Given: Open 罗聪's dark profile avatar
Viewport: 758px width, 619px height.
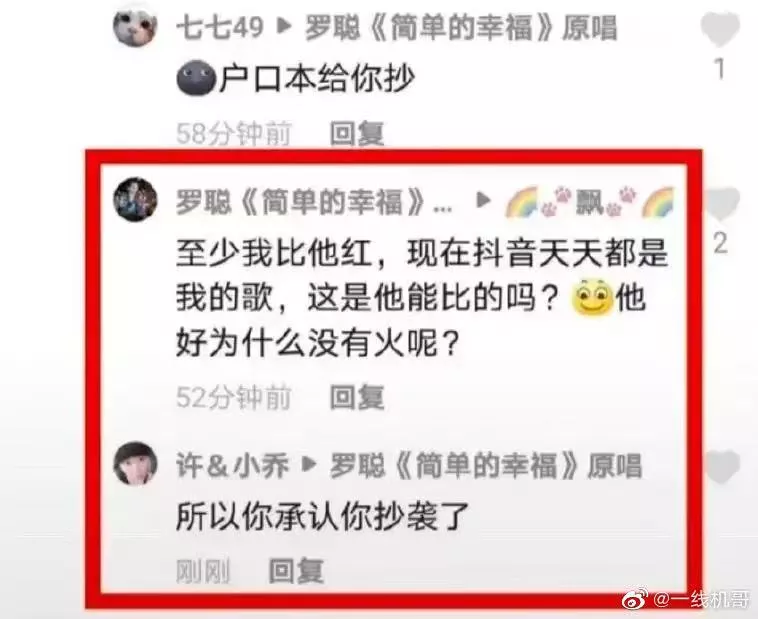Looking at the screenshot, I should [x=135, y=199].
